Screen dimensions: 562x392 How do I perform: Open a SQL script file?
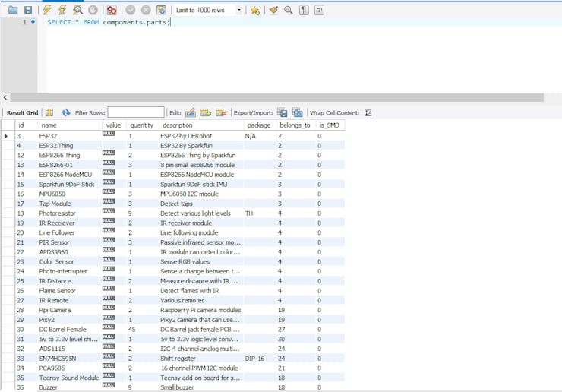tap(13, 10)
